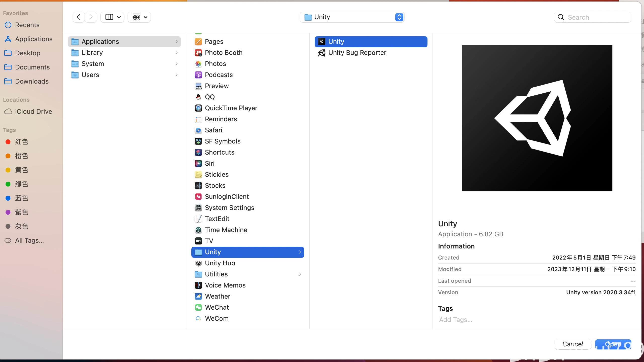Expand the Library folder chevron
Image resolution: width=644 pixels, height=362 pixels.
tap(176, 53)
